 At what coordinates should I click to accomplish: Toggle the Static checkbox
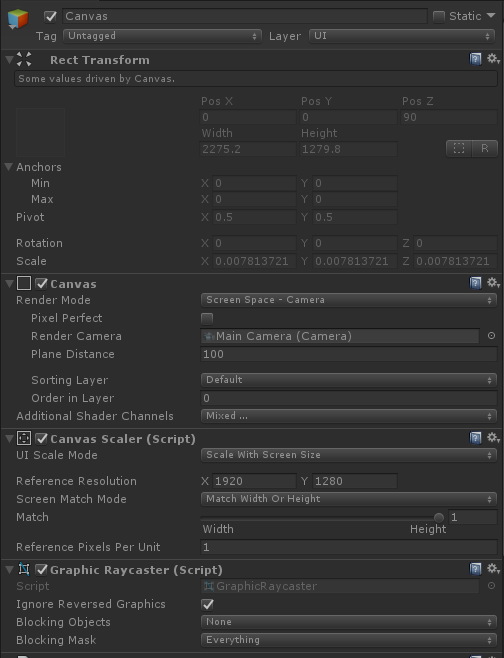[439, 16]
